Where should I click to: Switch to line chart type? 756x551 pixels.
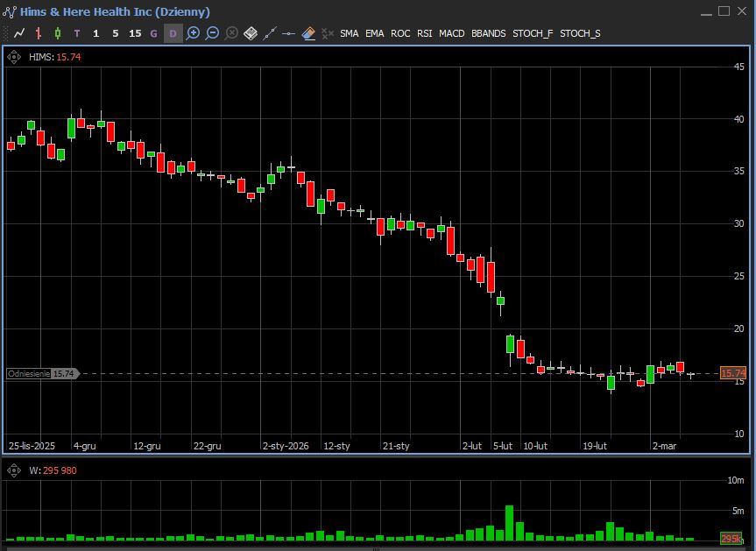tap(19, 33)
